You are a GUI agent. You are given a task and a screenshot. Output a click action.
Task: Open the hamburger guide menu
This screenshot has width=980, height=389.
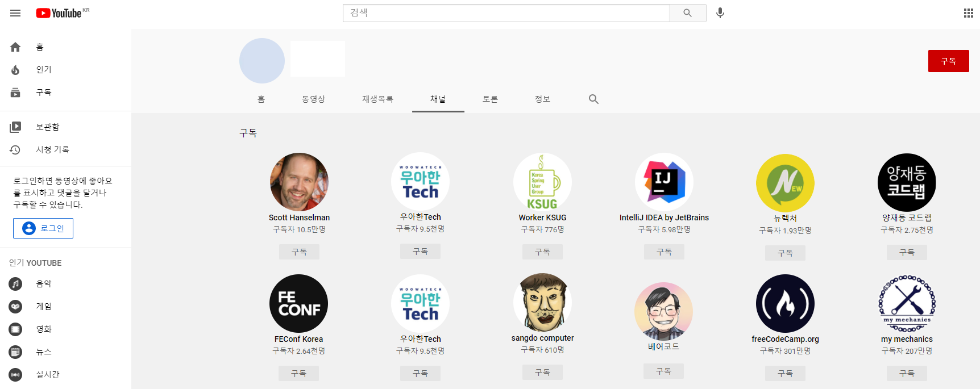point(15,13)
